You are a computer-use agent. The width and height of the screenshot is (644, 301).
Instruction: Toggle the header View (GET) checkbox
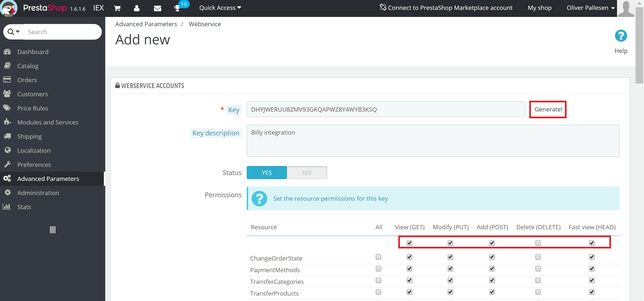coord(409,243)
